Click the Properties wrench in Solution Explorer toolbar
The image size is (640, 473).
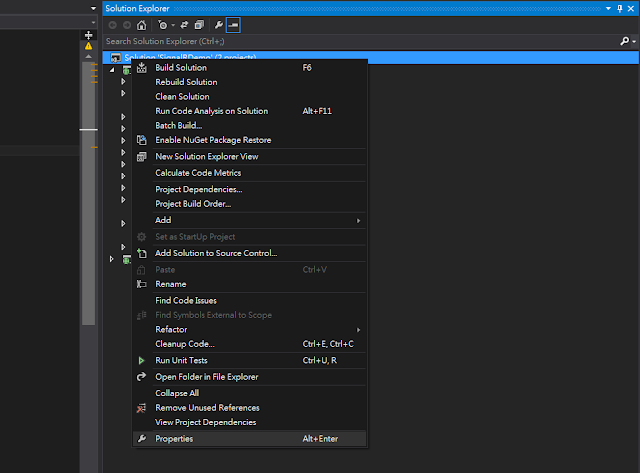click(218, 24)
